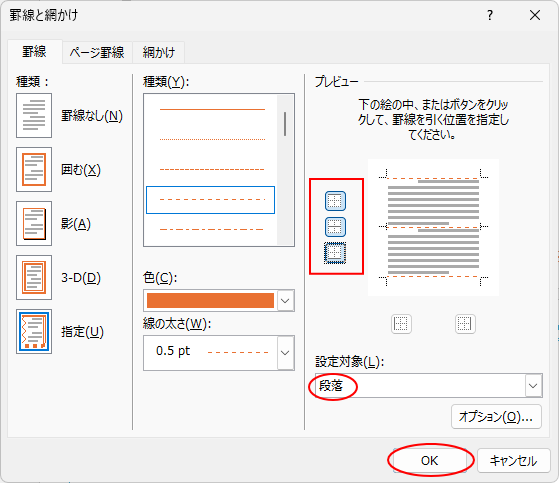Select the 罫線なし (no border) setting icon

pos(34,115)
